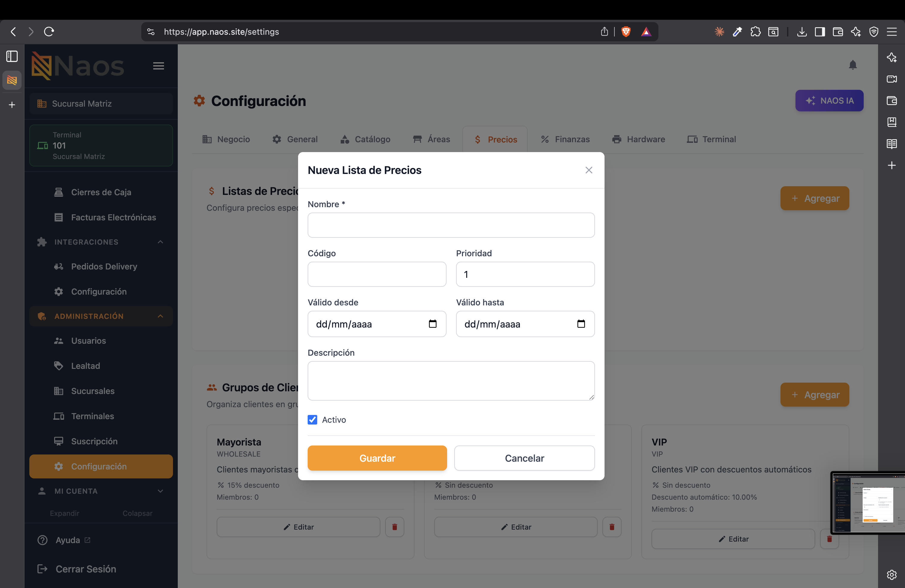Collapse the INTEGRACIONES section
Image resolution: width=905 pixels, height=588 pixels.
click(x=160, y=242)
